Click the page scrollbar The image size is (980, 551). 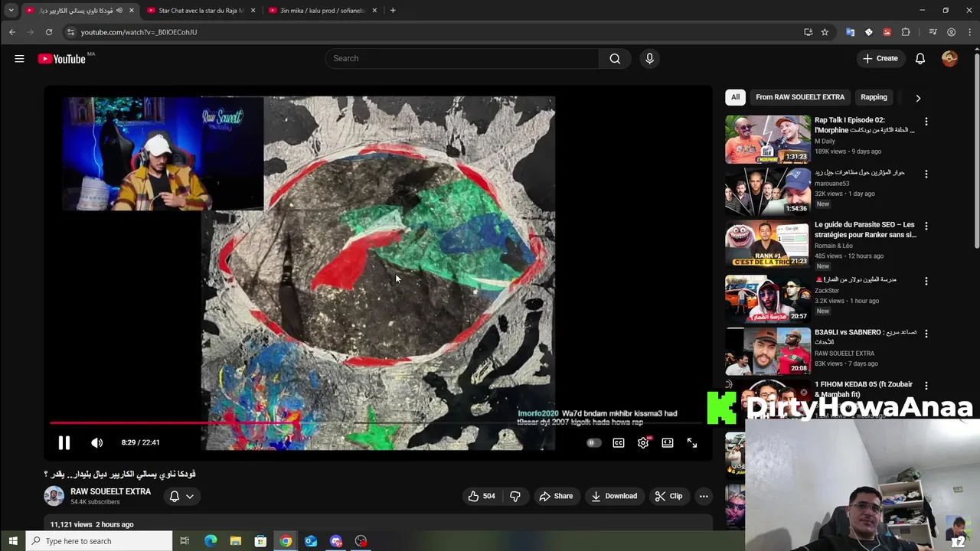976,149
